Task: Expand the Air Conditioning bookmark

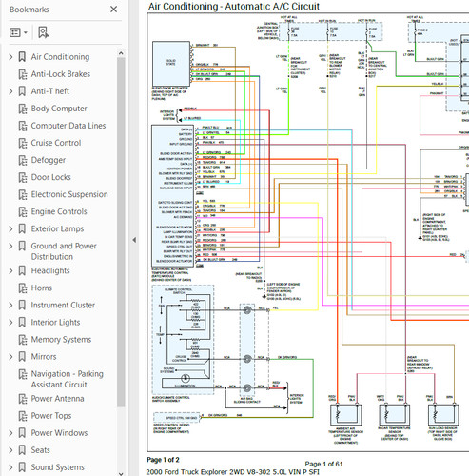Action: point(10,57)
